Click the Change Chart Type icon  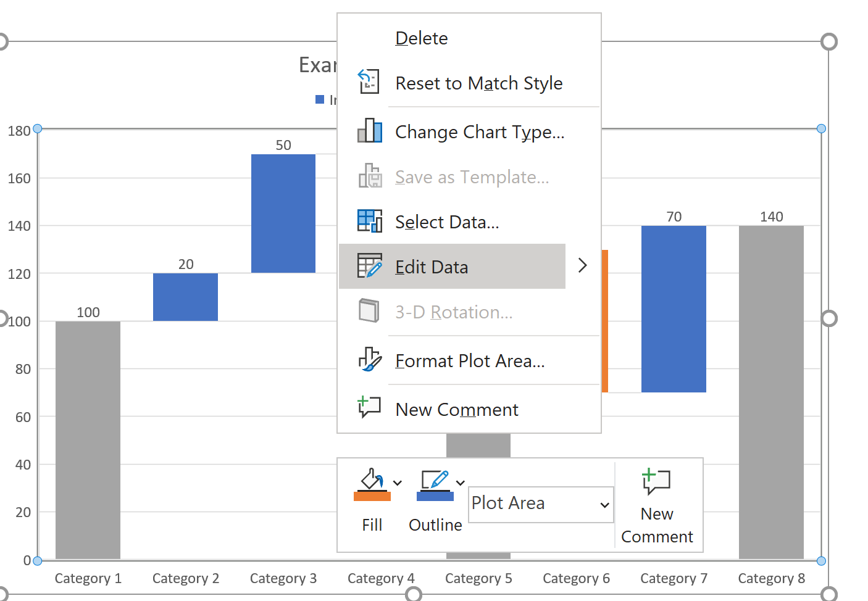(x=370, y=131)
